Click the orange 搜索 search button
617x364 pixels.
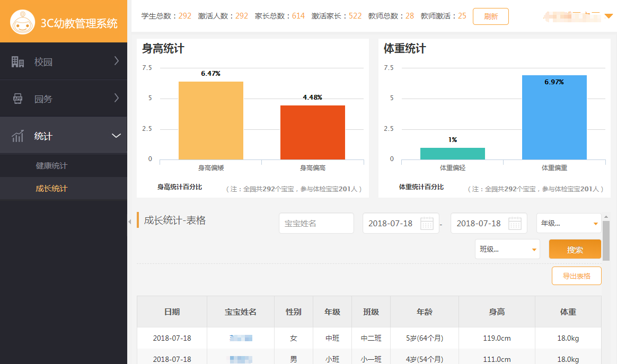click(575, 249)
